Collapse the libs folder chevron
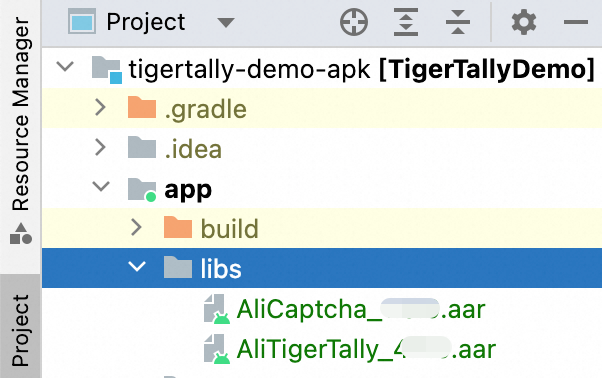602x378 pixels. pos(137,267)
